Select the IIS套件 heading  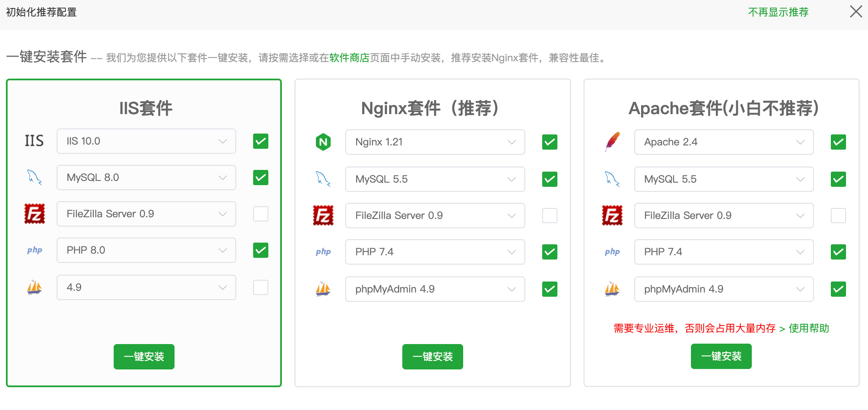[146, 108]
